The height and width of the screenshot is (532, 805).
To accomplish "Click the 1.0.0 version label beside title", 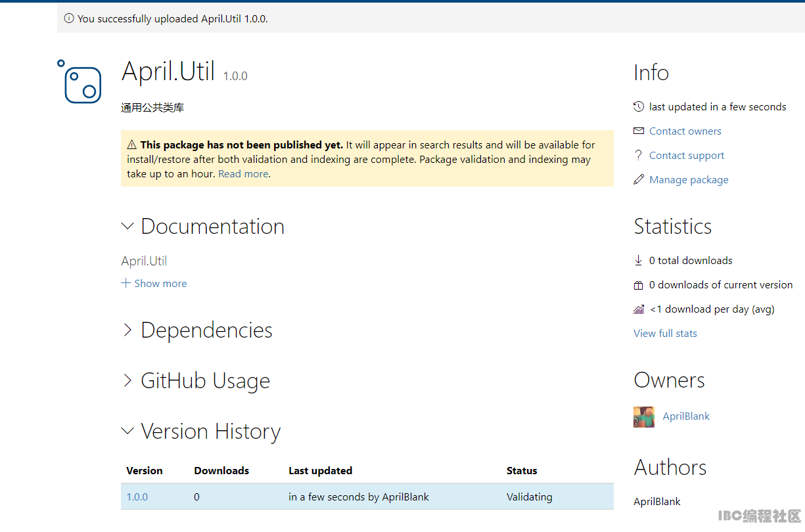I will [x=235, y=76].
